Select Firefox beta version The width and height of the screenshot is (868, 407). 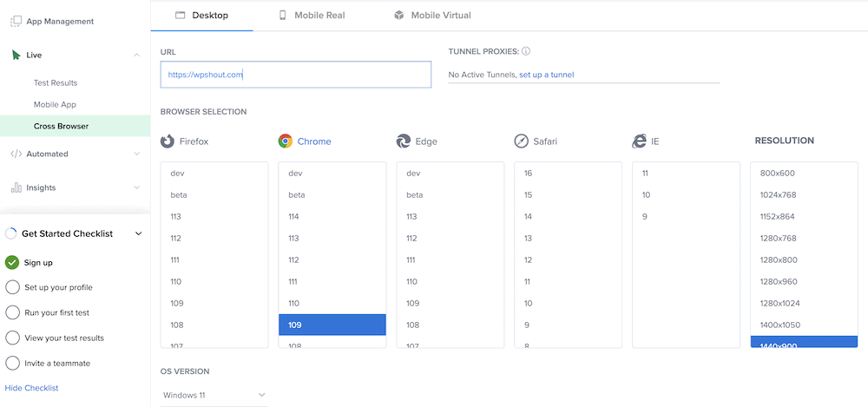(214, 195)
